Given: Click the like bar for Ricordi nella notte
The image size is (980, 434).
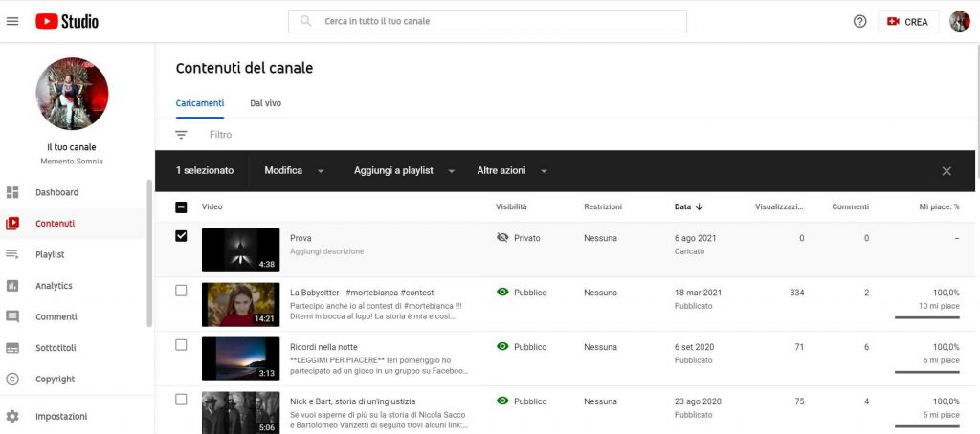Looking at the screenshot, I should pos(926,372).
